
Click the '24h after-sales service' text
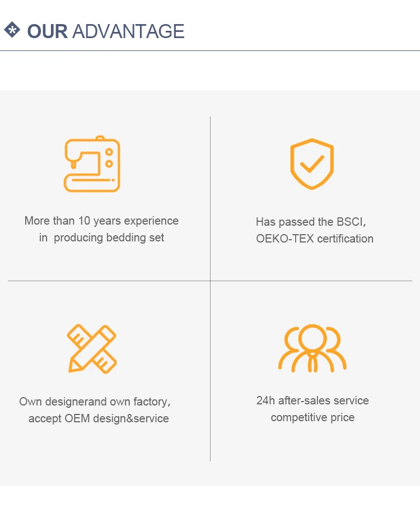[312, 400]
